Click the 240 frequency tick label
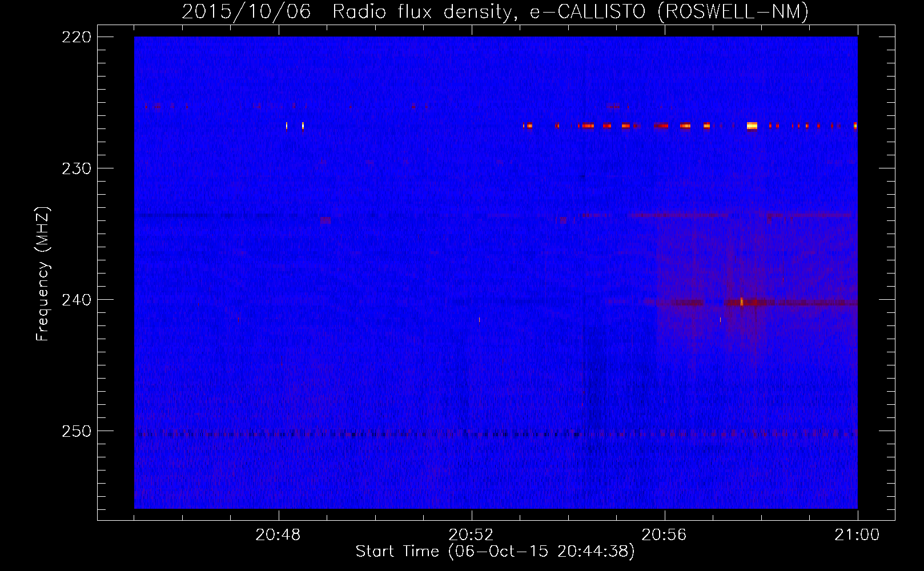The width and height of the screenshot is (924, 571). pyautogui.click(x=77, y=300)
